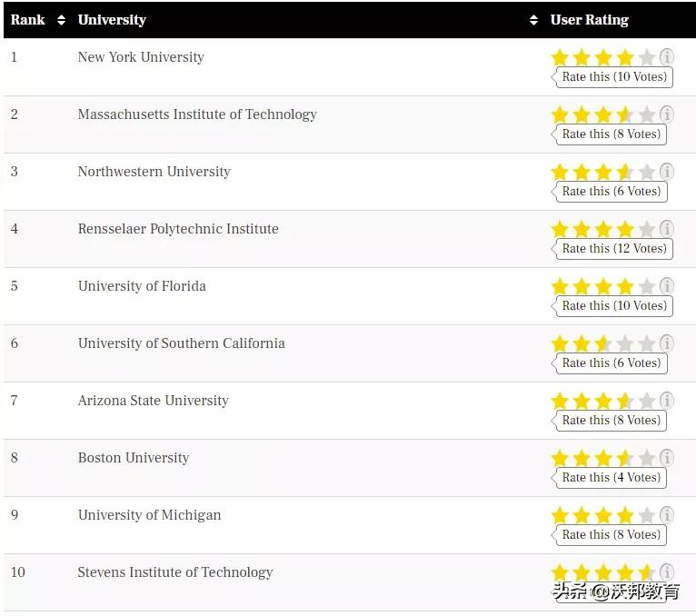Click the info icon for Rensselaer Polytechnic Institute
The width and height of the screenshot is (696, 616).
coord(667,229)
